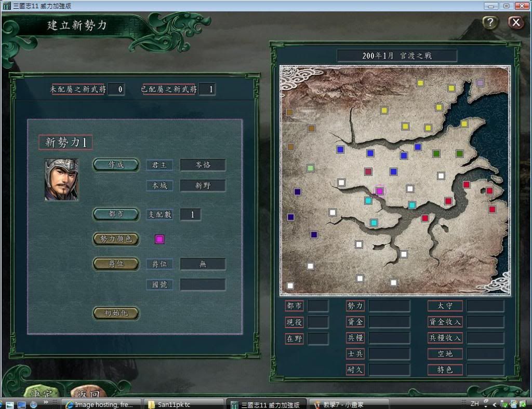Click the 現役 info label
Viewport: 532px width, 409px height.
click(x=294, y=322)
